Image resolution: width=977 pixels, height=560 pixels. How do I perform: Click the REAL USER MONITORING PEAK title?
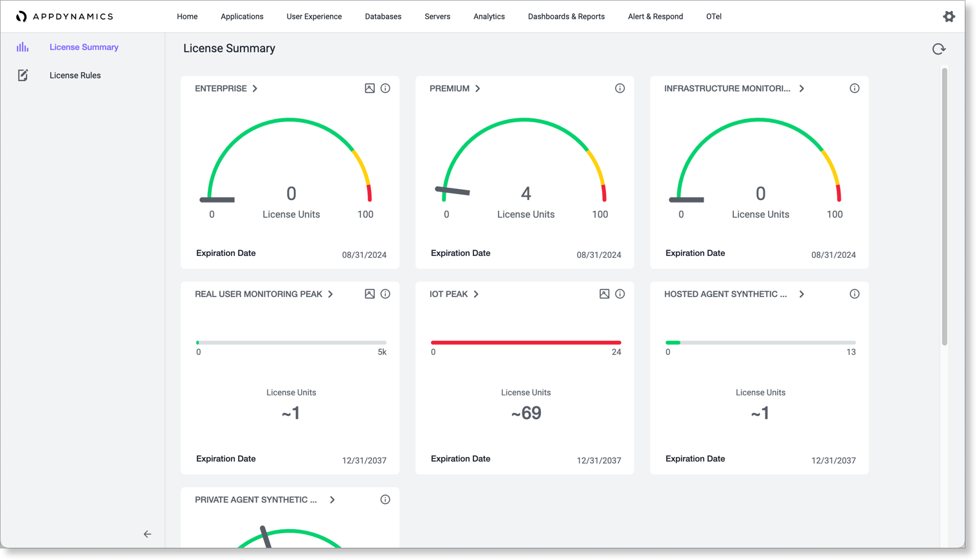(x=259, y=294)
